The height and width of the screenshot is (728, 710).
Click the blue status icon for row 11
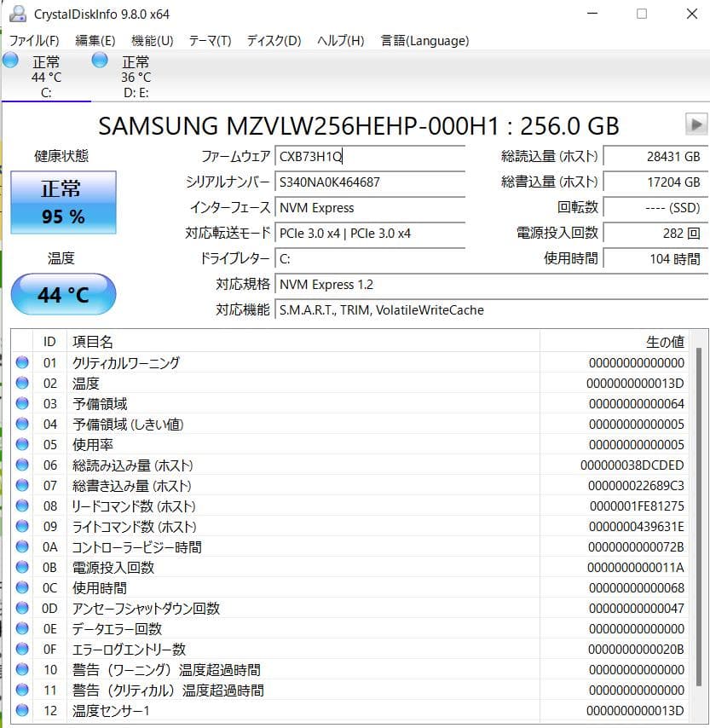22,690
